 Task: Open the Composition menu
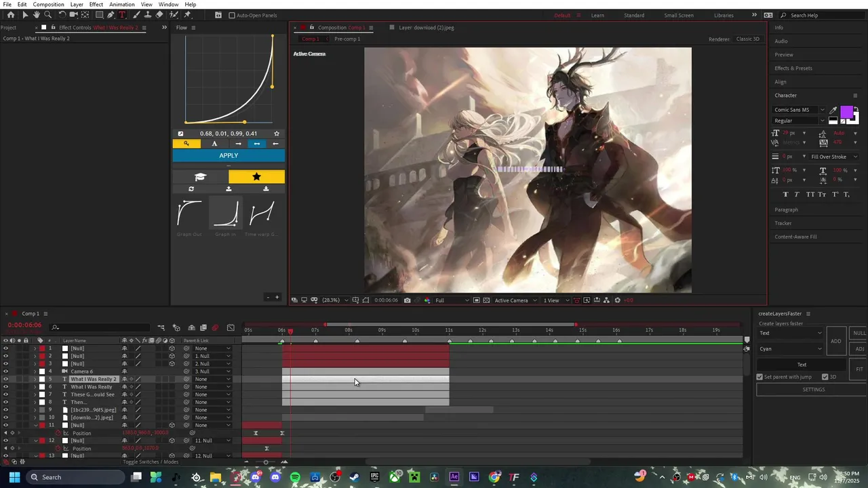[49, 4]
